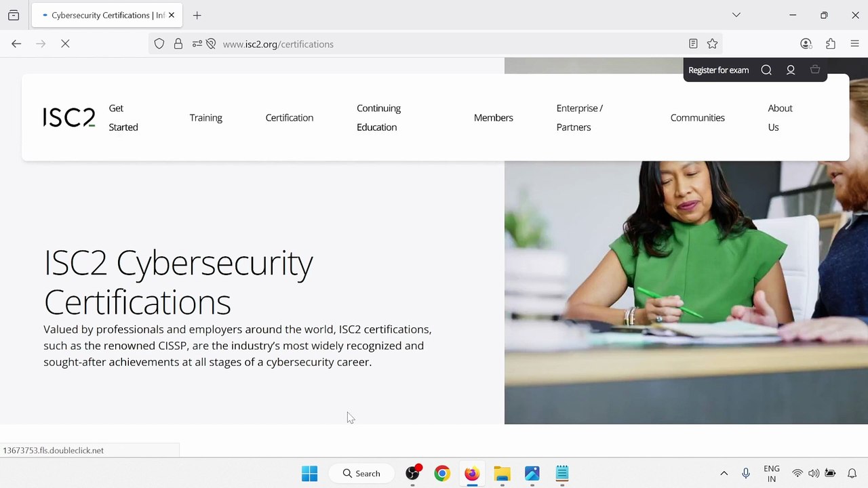Viewport: 868px width, 488px height.
Task: Open the Continuing Education menu
Action: coord(379,117)
